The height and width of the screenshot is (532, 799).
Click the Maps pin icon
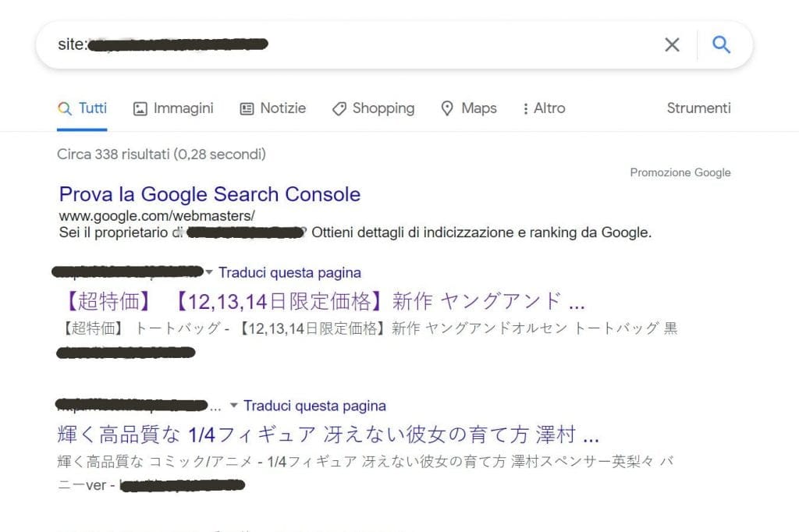[447, 108]
